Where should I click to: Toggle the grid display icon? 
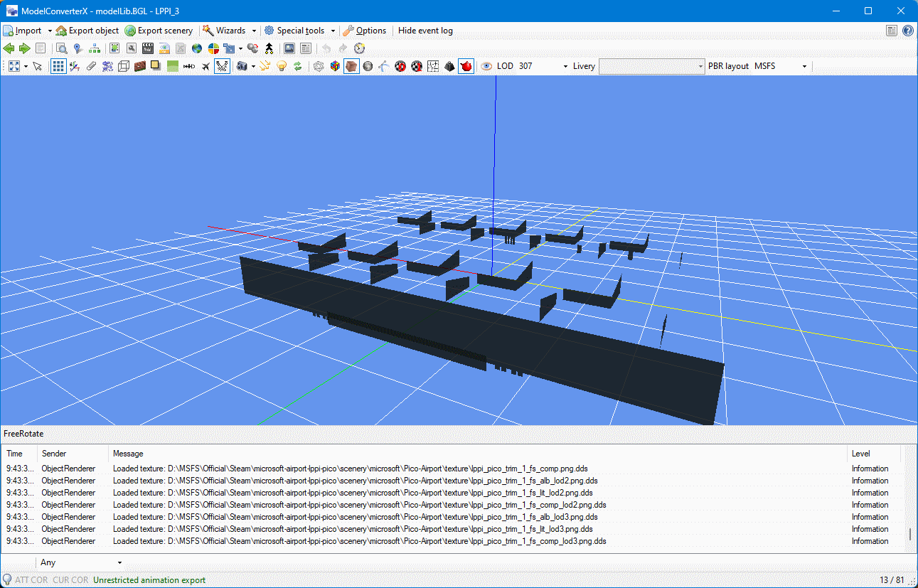coord(58,65)
